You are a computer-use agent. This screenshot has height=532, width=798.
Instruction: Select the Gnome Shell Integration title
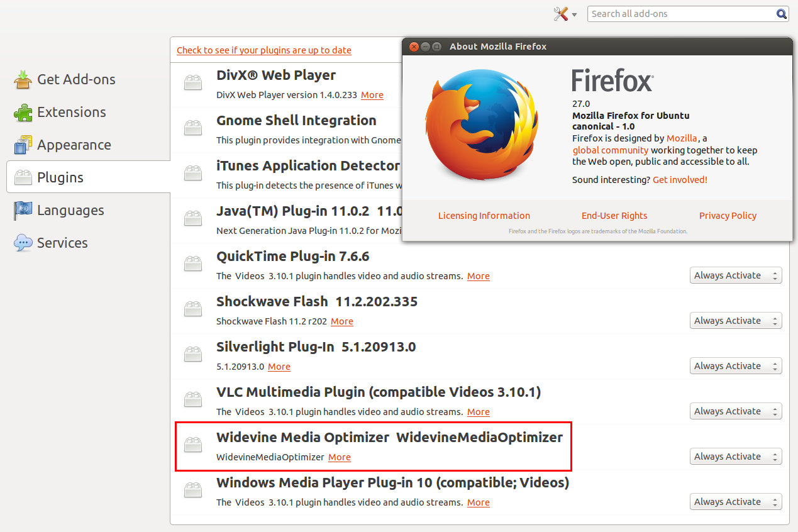click(x=296, y=121)
